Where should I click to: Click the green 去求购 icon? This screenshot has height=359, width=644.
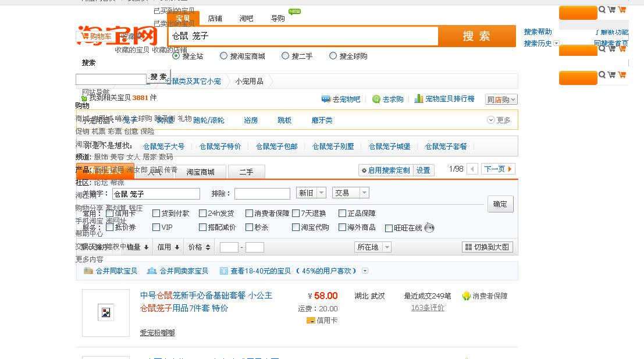tap(376, 99)
